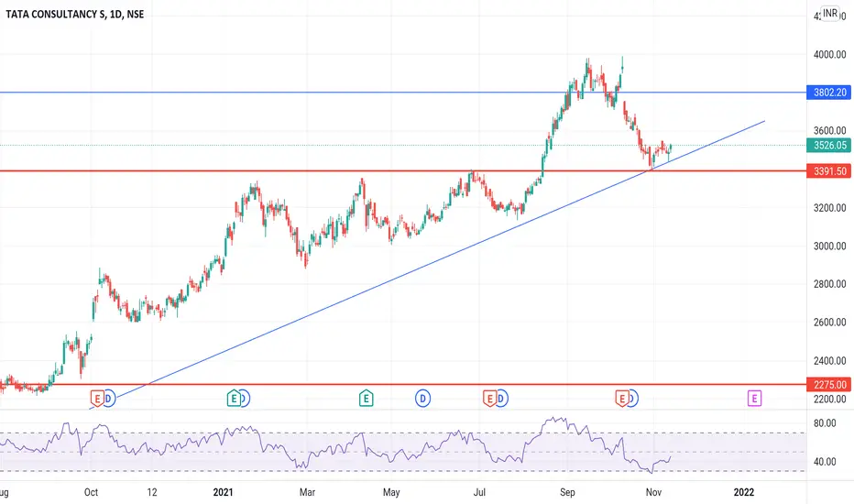854x504 pixels.
Task: Click the 4000.00 price axis label
Action: [x=829, y=54]
